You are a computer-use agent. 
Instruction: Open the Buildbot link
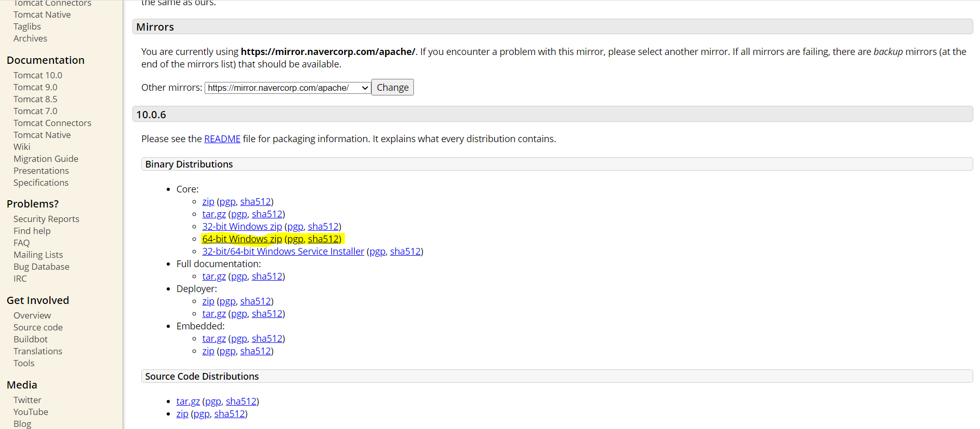click(x=31, y=339)
